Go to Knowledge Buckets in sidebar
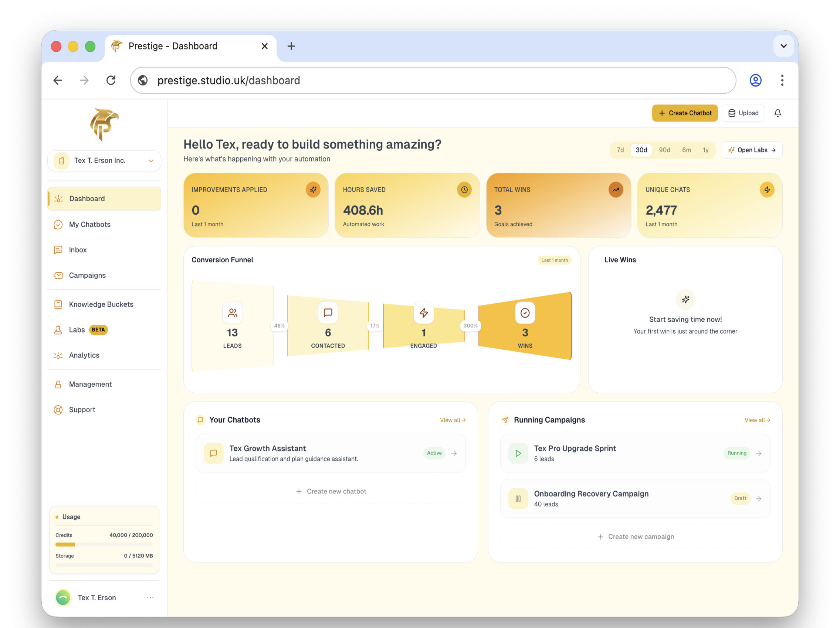 [101, 304]
